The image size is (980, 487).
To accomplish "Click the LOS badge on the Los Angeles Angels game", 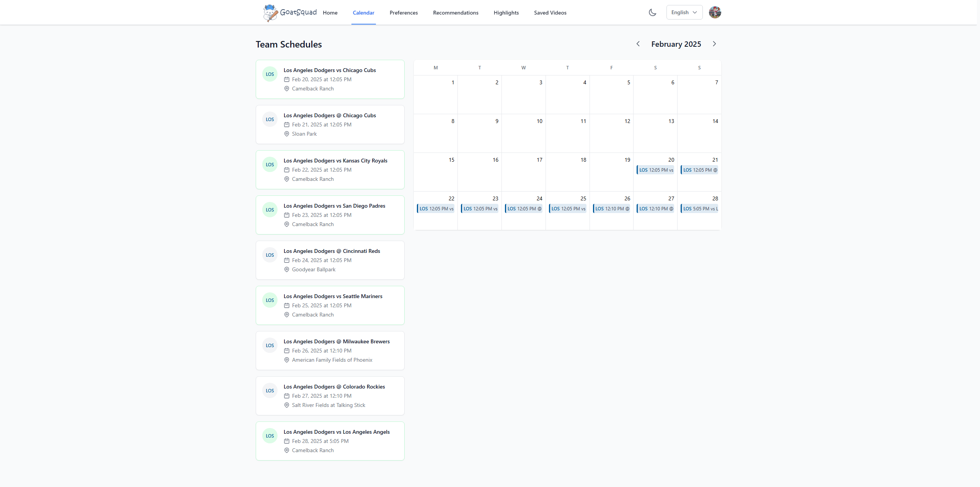I will [270, 436].
